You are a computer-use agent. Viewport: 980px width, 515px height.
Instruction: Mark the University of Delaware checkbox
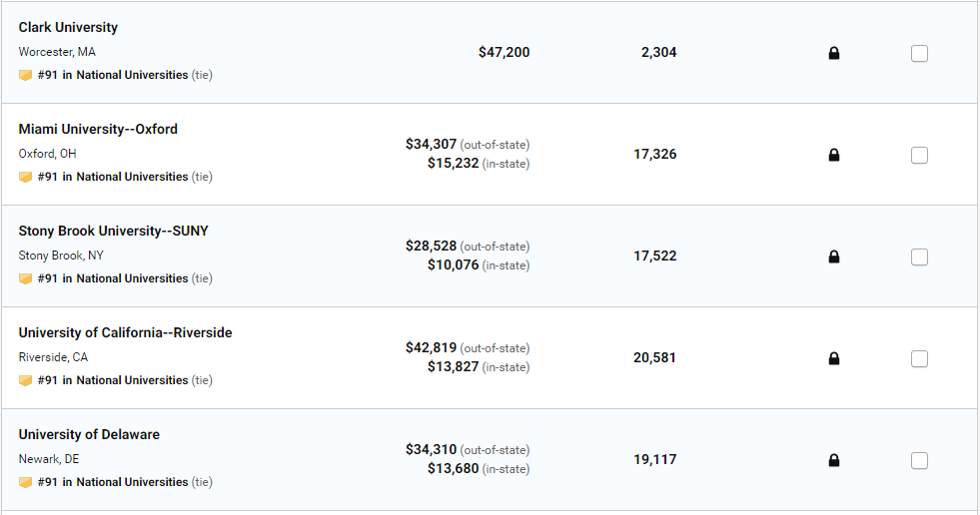(919, 460)
